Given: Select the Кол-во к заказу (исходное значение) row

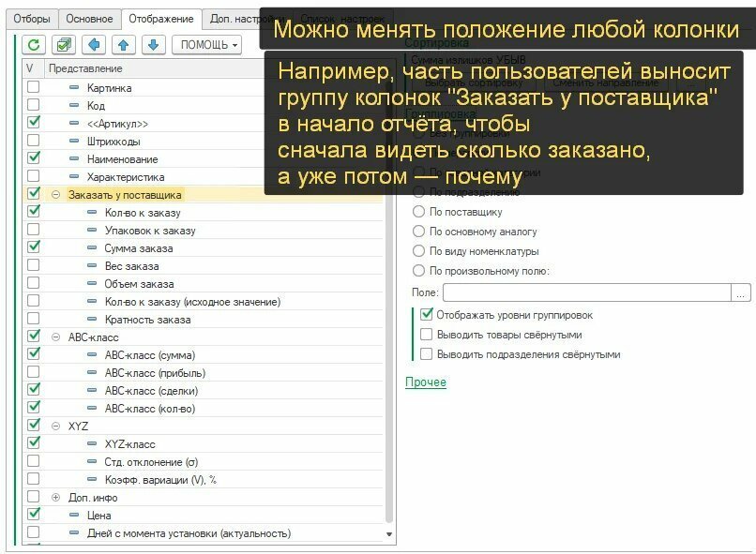Looking at the screenshot, I should (203, 302).
